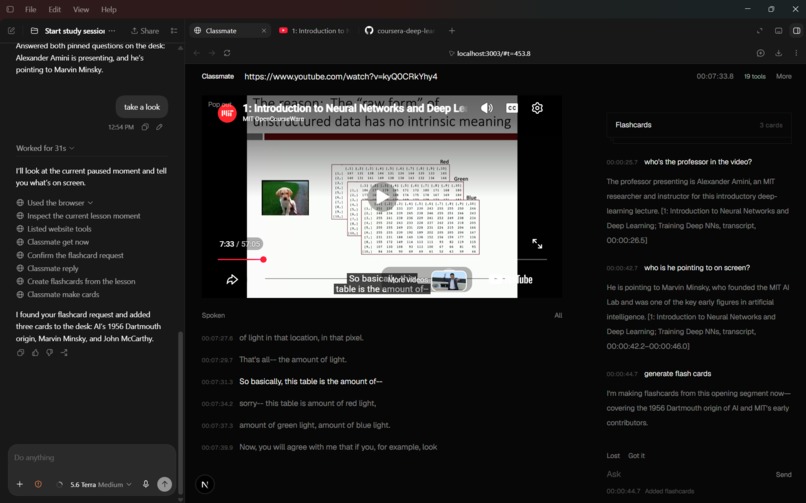Select 'Inspect the current lesson moment' step
The width and height of the screenshot is (806, 503).
tap(78, 216)
